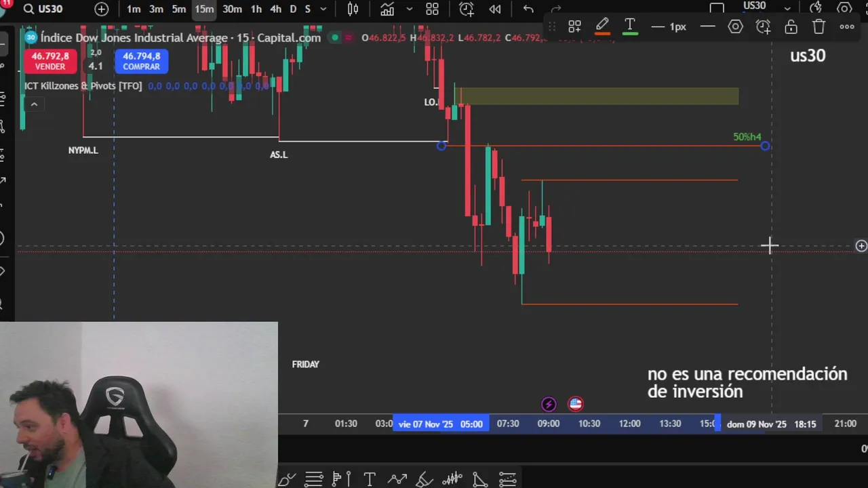Start bar replay mode
868x488 pixels.
(495, 9)
